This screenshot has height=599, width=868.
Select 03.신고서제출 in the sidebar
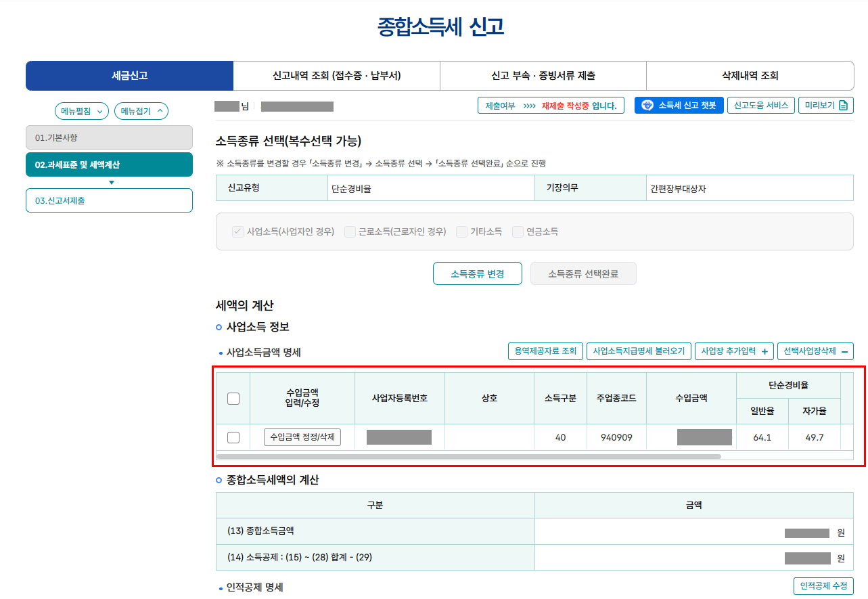[109, 200]
